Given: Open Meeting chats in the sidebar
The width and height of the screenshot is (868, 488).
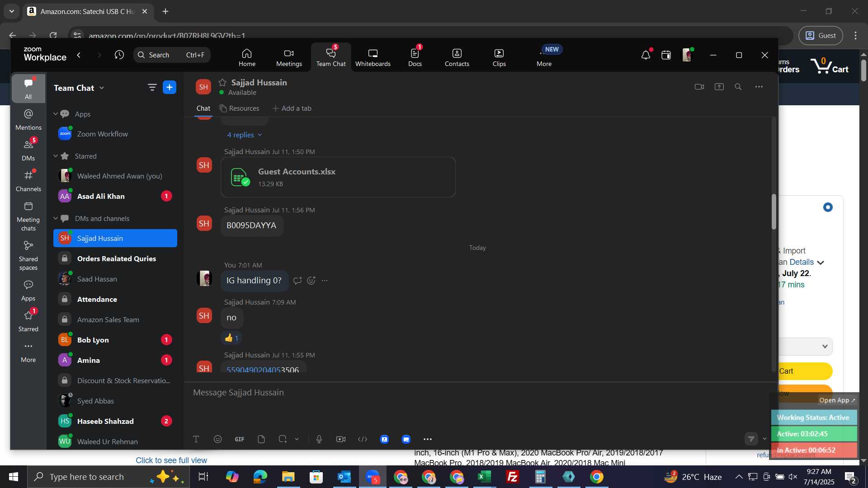Looking at the screenshot, I should tap(28, 216).
